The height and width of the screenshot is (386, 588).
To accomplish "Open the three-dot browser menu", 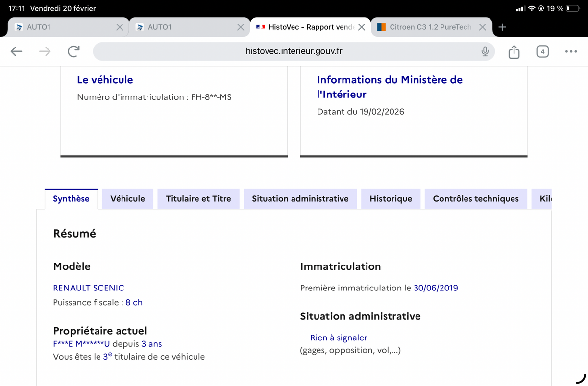I will [570, 51].
